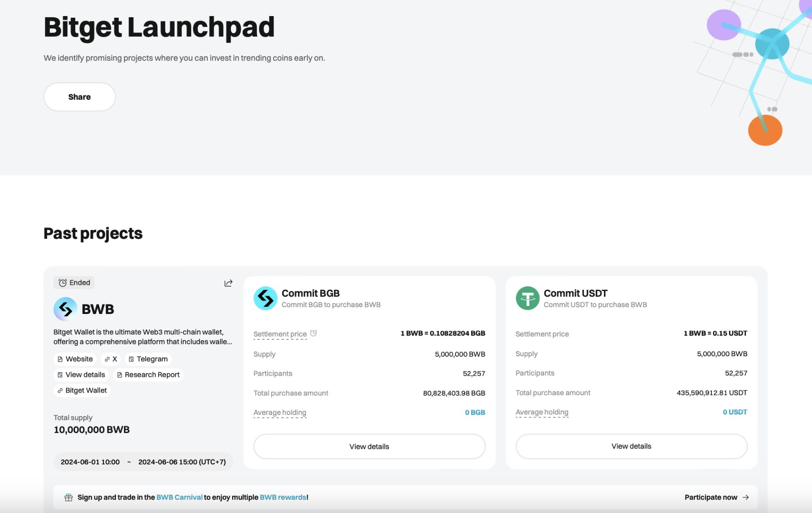Screen dimensions: 812x513
Task: Click the 10,000,000 BWB total supply value
Action: tap(92, 430)
